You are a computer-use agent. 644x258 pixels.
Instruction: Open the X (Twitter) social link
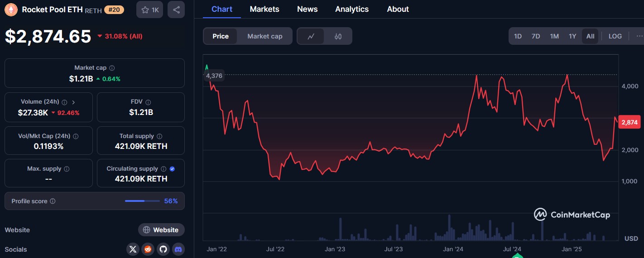[x=133, y=249]
